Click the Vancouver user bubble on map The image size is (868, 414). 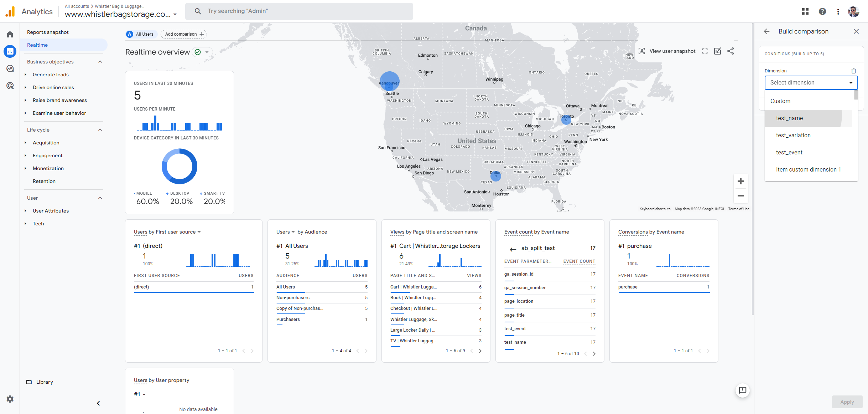(389, 81)
